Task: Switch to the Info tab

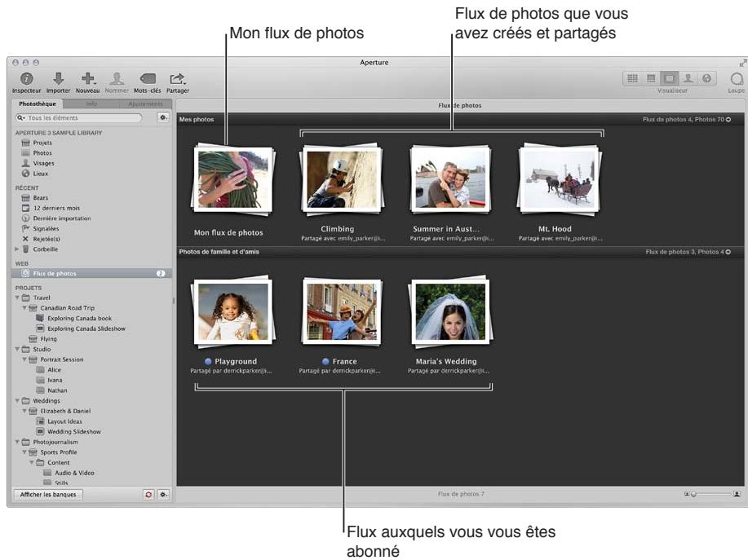Action: point(91,104)
